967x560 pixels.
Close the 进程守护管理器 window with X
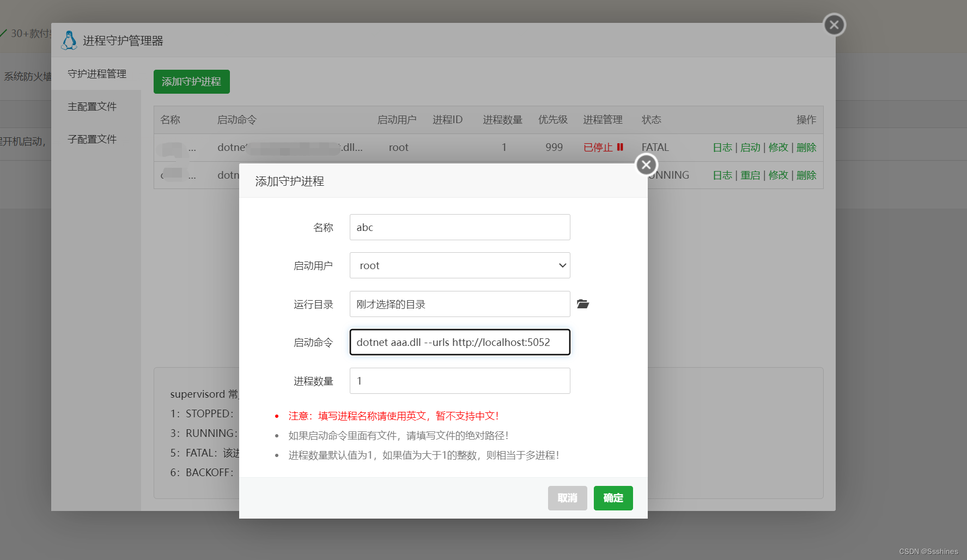coord(834,25)
